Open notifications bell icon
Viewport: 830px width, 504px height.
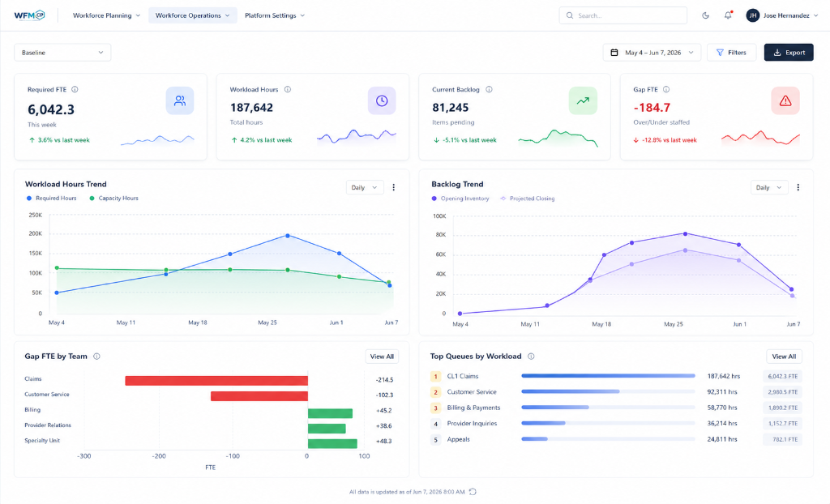[729, 15]
